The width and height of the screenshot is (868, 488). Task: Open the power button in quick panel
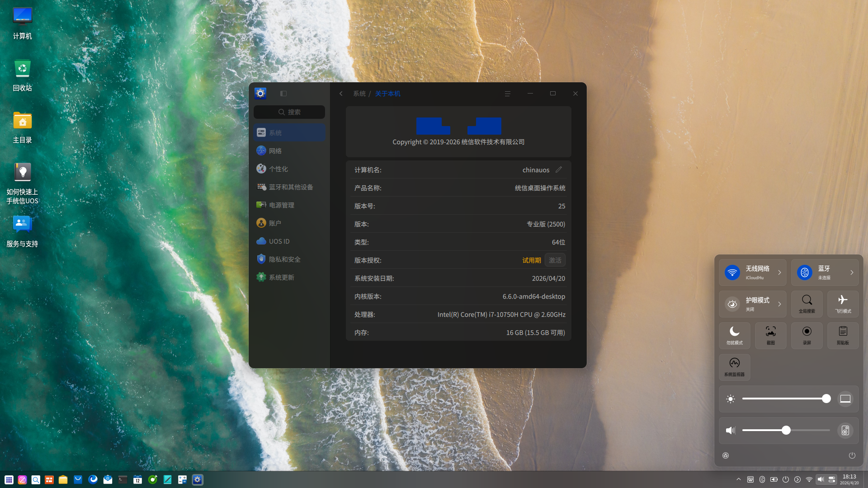pos(852,455)
